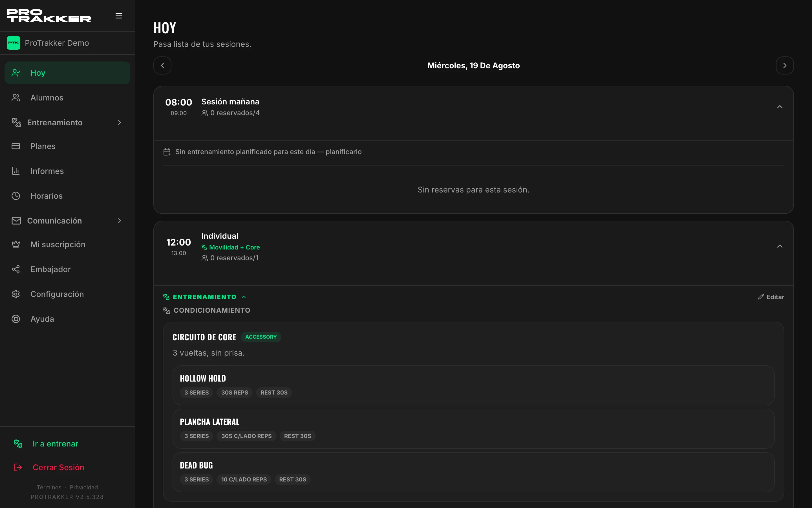Open the Privacidad link

(x=84, y=487)
